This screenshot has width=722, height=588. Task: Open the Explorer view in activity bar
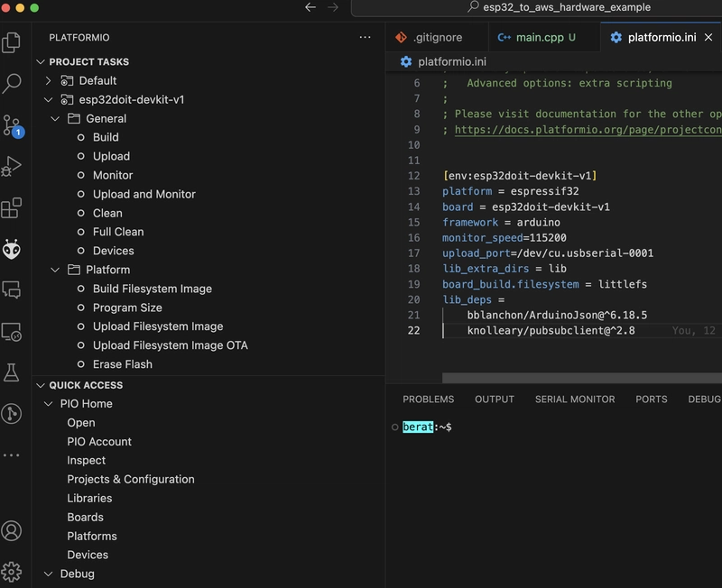click(x=12, y=42)
